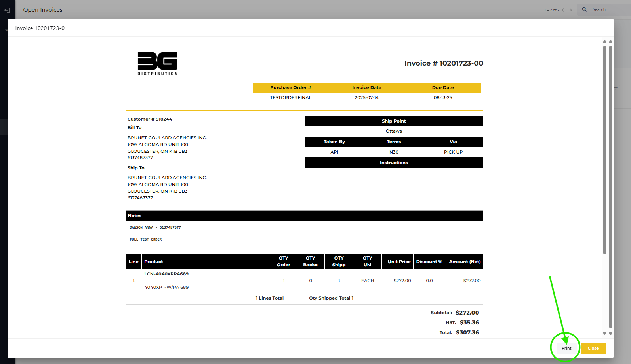
Task: Click the Amount (Net) column header
Action: 465,262
